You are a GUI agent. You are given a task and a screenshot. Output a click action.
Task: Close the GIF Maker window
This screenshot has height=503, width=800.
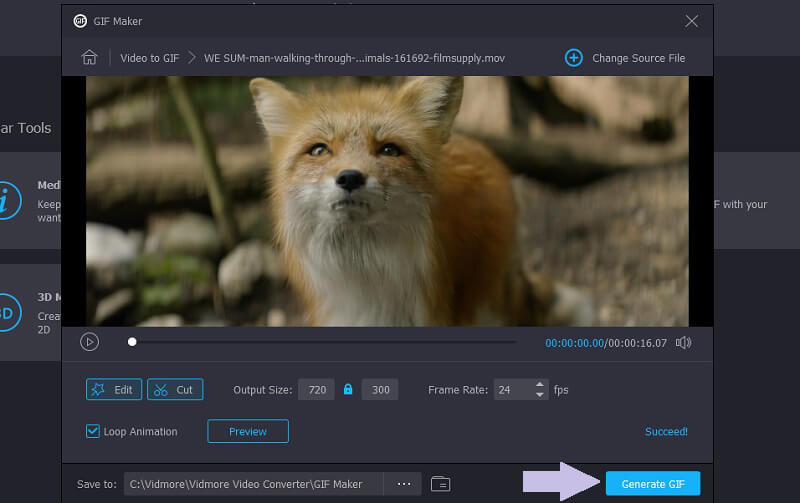tap(691, 20)
